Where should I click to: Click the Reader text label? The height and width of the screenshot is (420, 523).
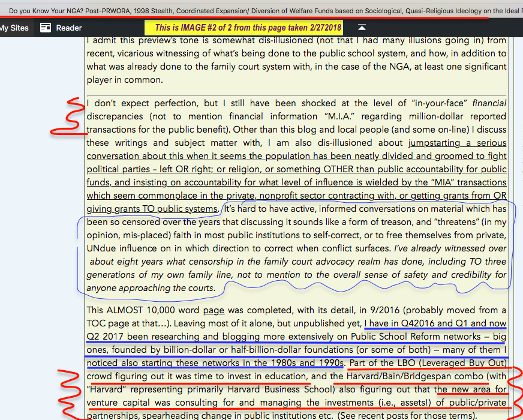[69, 28]
